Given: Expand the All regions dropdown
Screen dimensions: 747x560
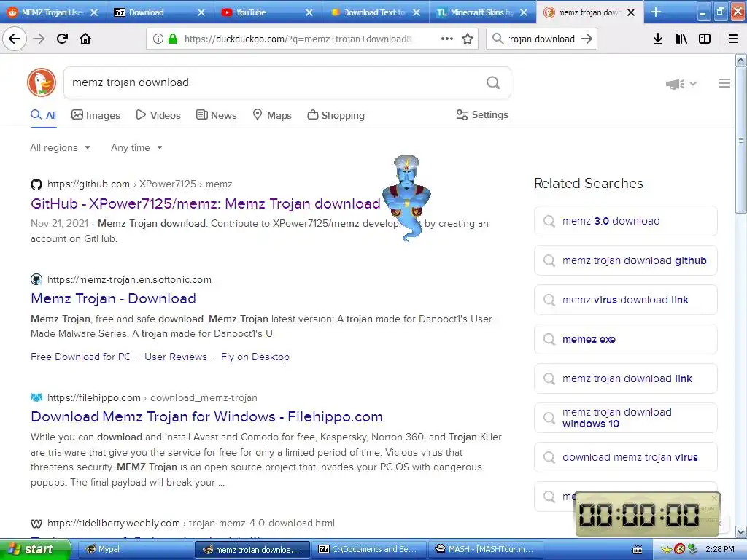Looking at the screenshot, I should pyautogui.click(x=60, y=147).
